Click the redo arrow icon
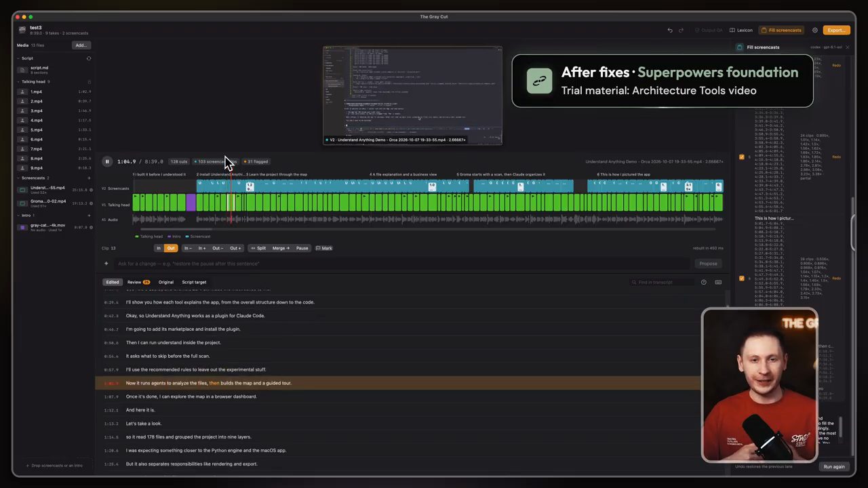The image size is (868, 488). pos(681,30)
